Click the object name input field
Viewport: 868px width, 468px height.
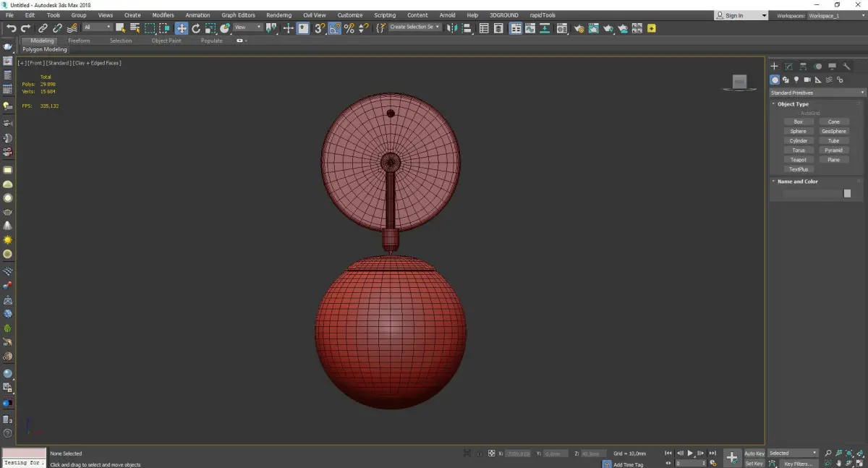(812, 194)
